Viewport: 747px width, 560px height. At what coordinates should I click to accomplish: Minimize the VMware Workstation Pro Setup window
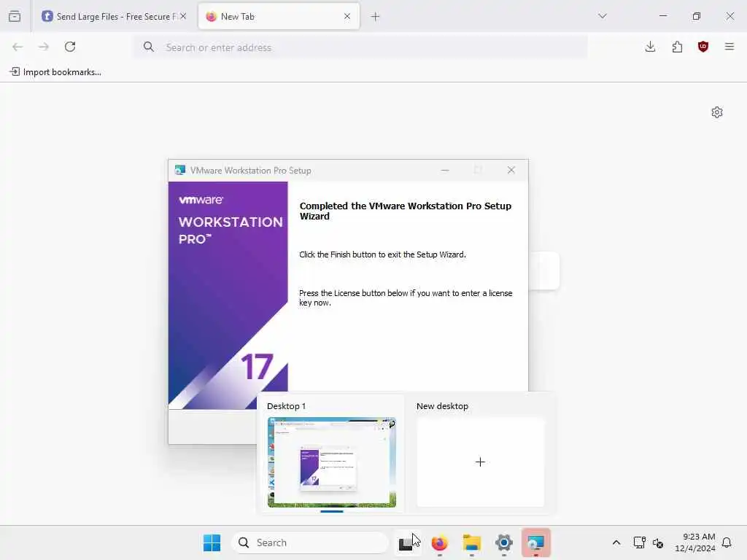tap(445, 170)
